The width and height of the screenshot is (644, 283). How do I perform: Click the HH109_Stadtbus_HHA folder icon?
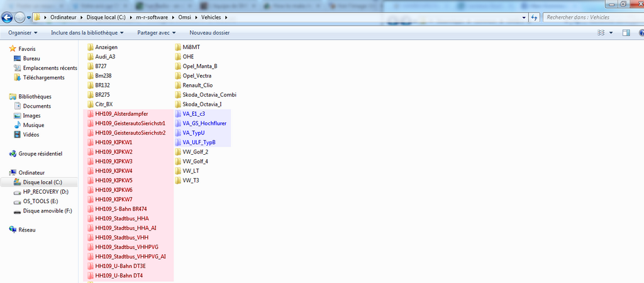91,218
